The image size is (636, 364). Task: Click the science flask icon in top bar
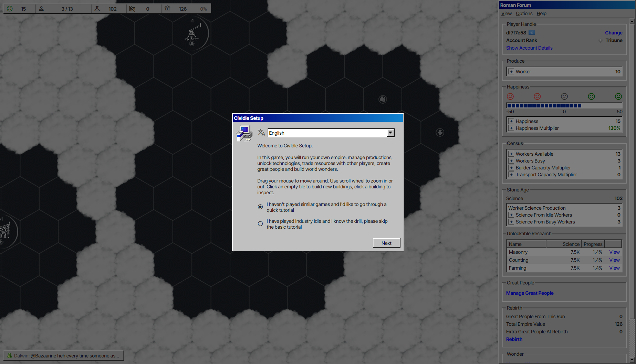(x=97, y=9)
